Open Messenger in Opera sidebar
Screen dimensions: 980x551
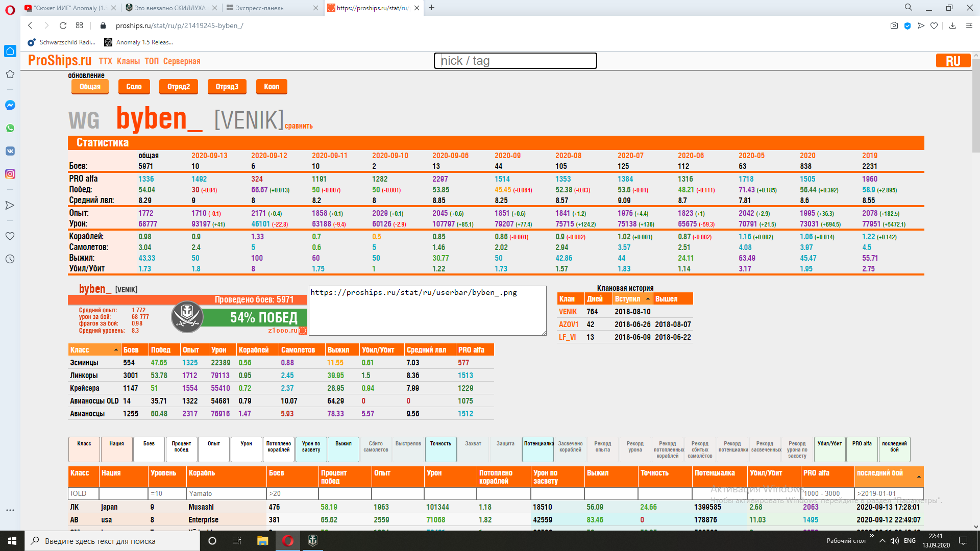click(10, 105)
